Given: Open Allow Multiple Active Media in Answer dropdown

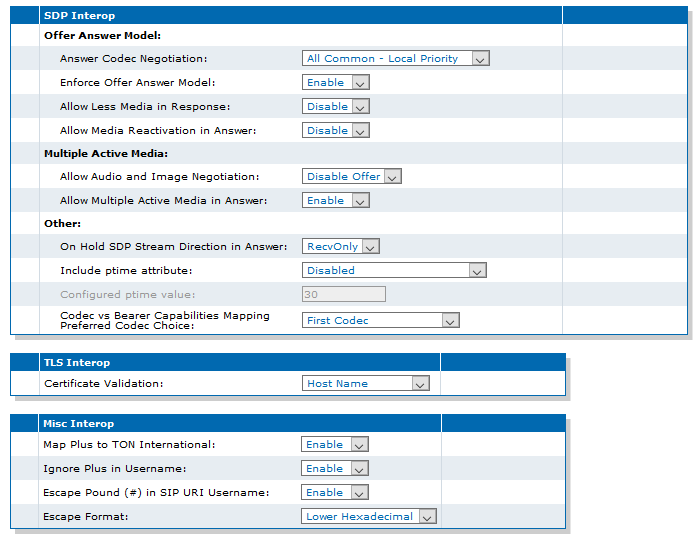Looking at the screenshot, I should pos(336,200).
